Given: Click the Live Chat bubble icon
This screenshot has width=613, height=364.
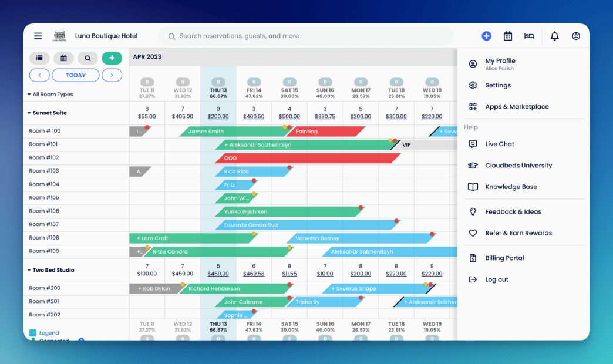Looking at the screenshot, I should pos(473,144).
